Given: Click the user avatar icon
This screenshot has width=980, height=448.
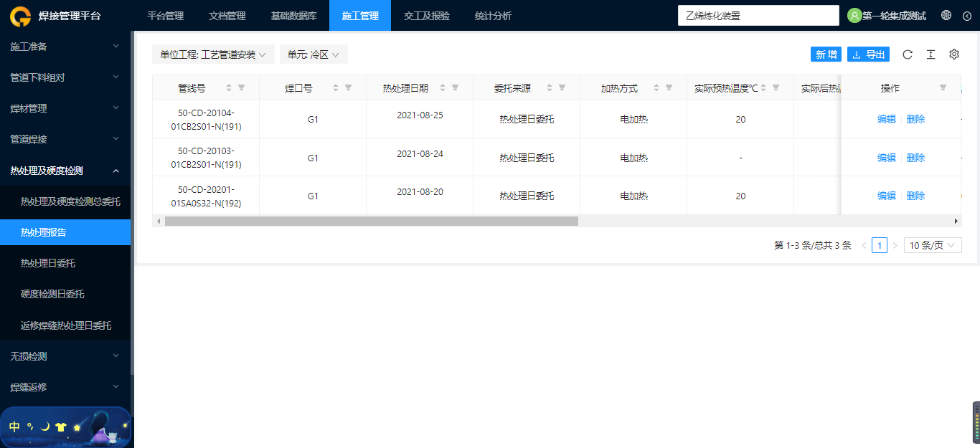Looking at the screenshot, I should click(854, 16).
